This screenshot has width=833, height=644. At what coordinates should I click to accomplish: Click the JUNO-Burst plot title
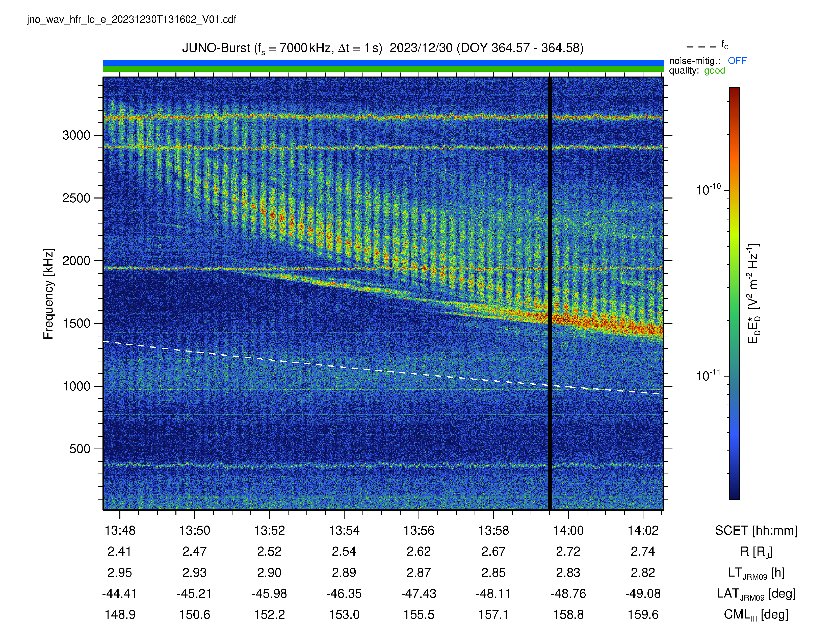pyautogui.click(x=383, y=48)
